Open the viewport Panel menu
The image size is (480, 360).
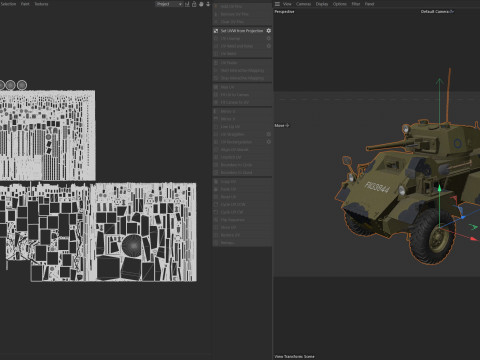369,4
